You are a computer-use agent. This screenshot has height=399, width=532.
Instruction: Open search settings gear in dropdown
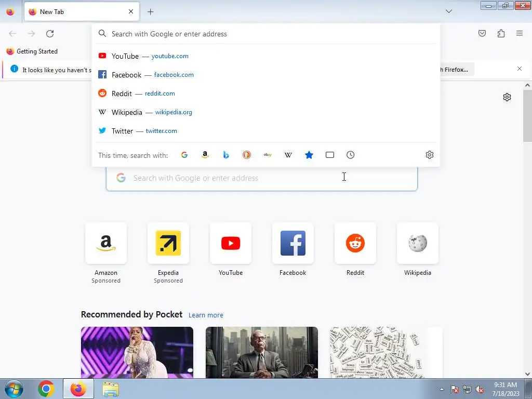tap(430, 155)
